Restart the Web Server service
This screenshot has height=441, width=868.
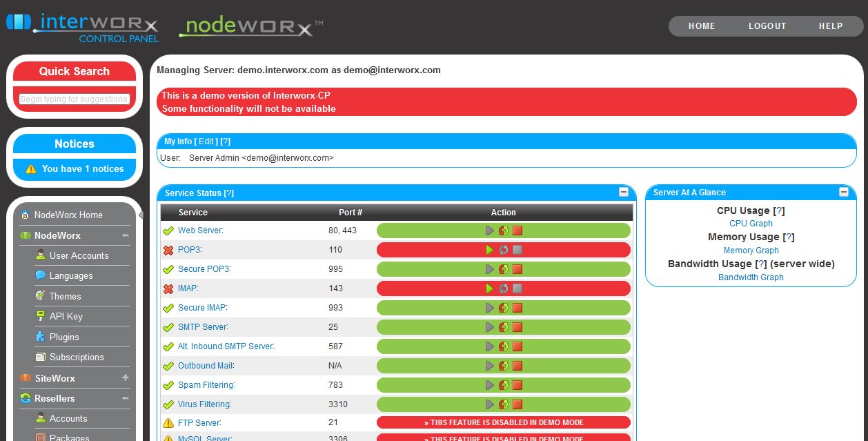coord(504,231)
